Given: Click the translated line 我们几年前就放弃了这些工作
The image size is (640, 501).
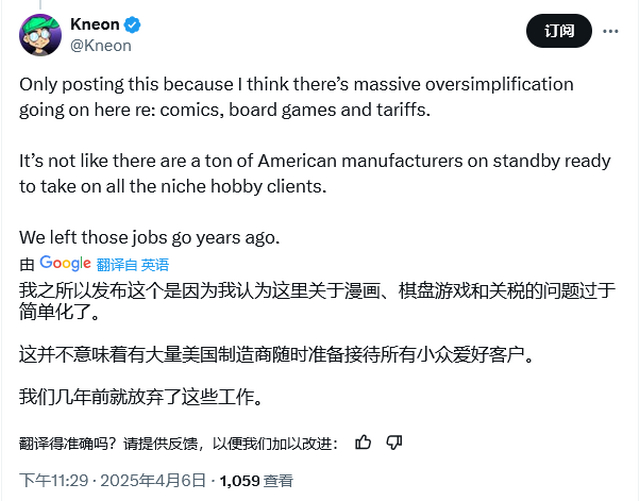Looking at the screenshot, I should coord(140,398).
